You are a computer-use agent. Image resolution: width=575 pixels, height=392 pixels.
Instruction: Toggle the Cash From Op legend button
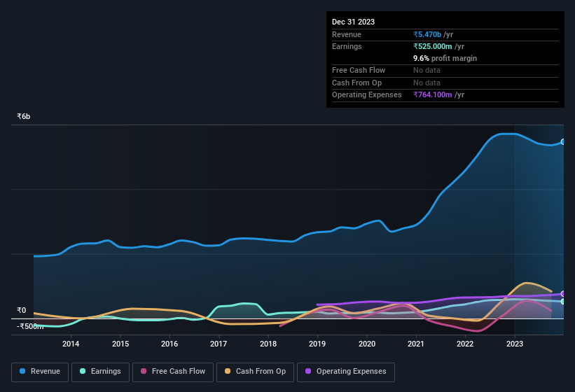tap(255, 372)
